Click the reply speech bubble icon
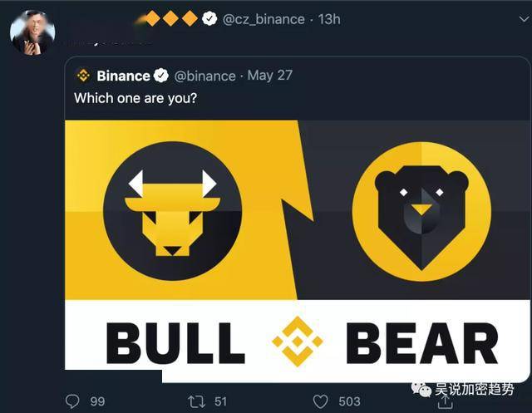Image resolution: width=532 pixels, height=413 pixels. coord(72,401)
